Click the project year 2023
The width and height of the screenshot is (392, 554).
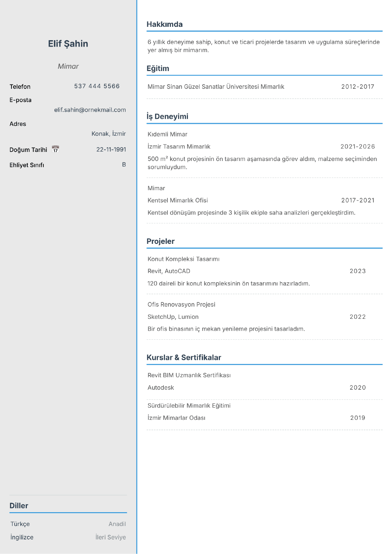click(x=358, y=271)
